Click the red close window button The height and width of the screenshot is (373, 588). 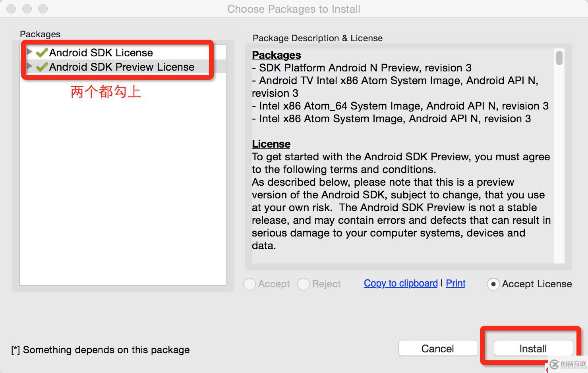pos(11,9)
